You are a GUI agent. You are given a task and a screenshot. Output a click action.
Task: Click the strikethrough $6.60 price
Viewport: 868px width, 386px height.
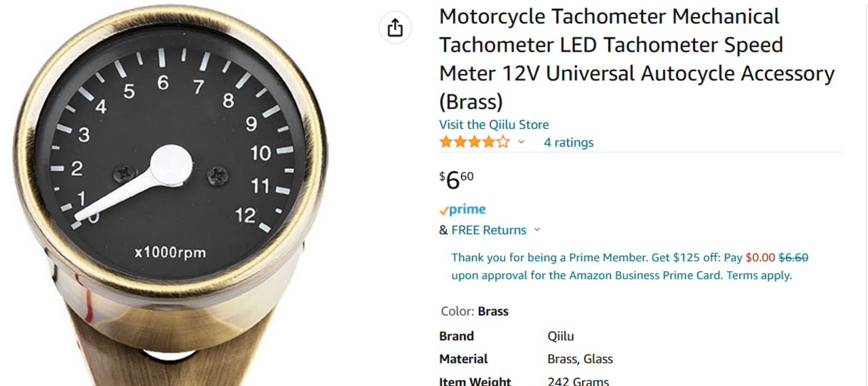coord(793,258)
